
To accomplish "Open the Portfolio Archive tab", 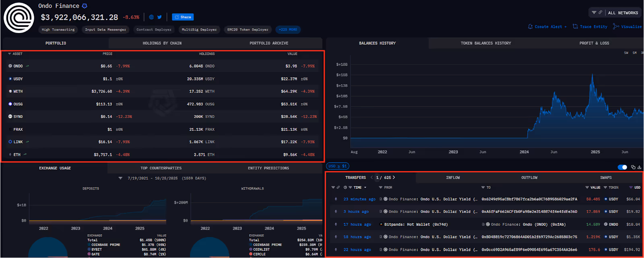I will point(269,43).
